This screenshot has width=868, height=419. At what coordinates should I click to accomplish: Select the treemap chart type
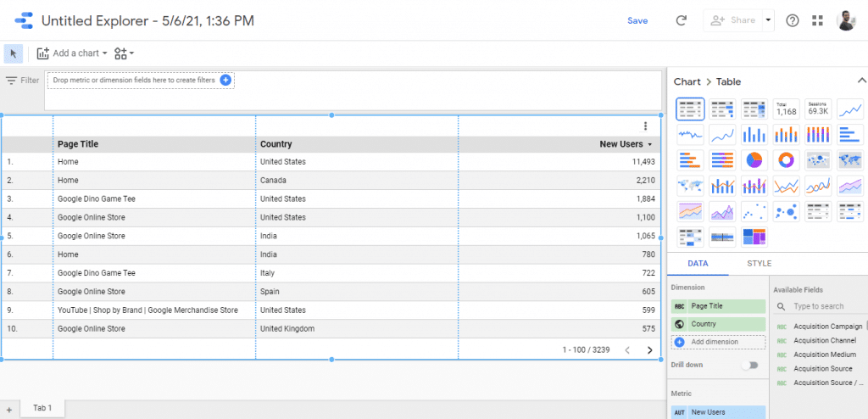click(x=754, y=237)
